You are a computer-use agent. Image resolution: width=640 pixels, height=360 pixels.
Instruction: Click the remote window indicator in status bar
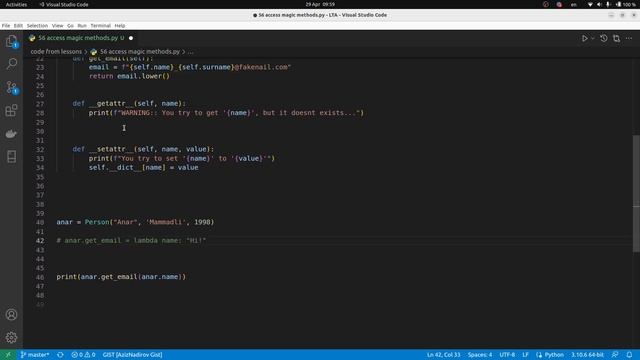click(x=8, y=355)
